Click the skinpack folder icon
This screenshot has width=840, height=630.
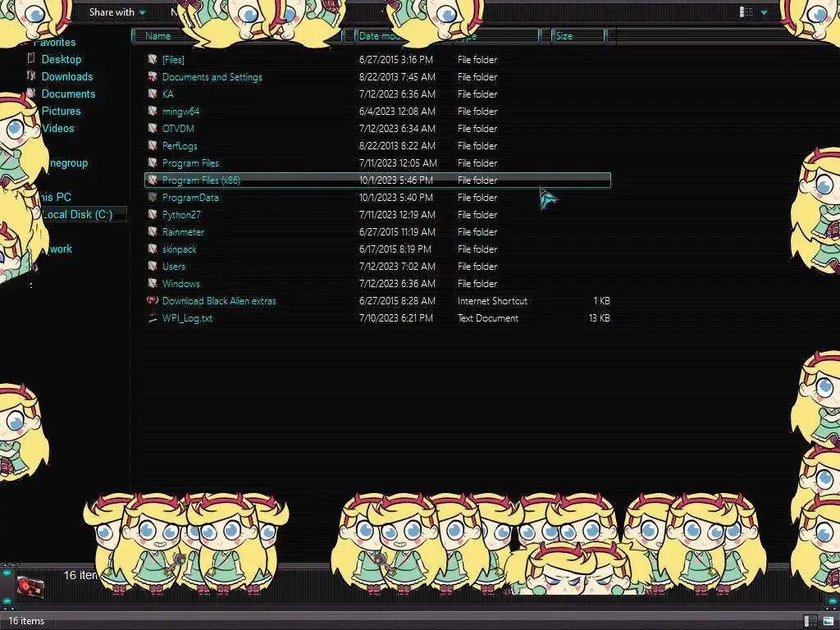(153, 249)
